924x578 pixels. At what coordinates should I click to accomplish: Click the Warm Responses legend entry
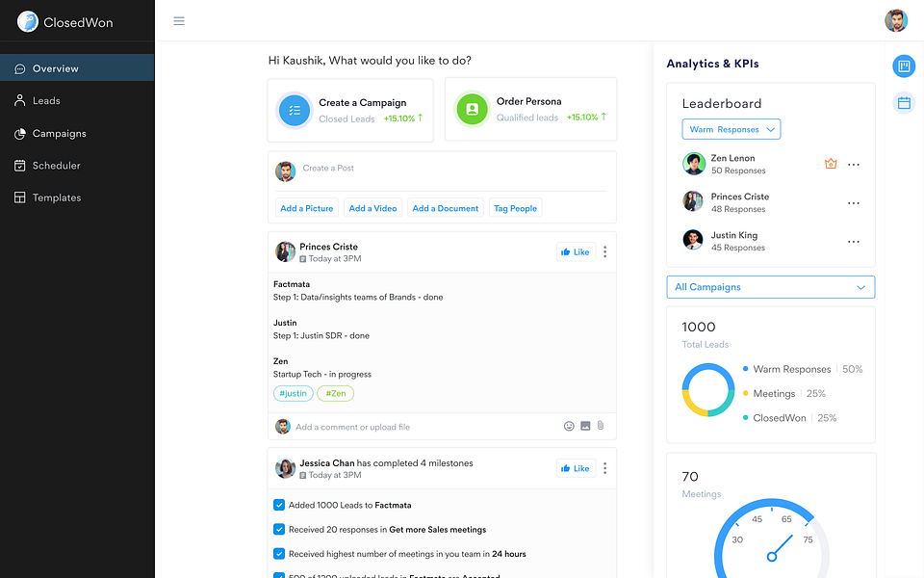[x=803, y=369]
